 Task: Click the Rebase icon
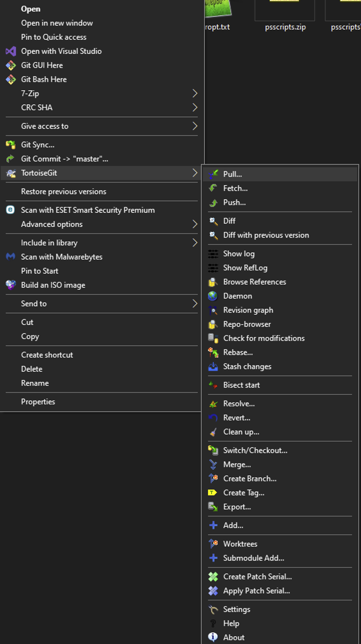[x=213, y=352]
